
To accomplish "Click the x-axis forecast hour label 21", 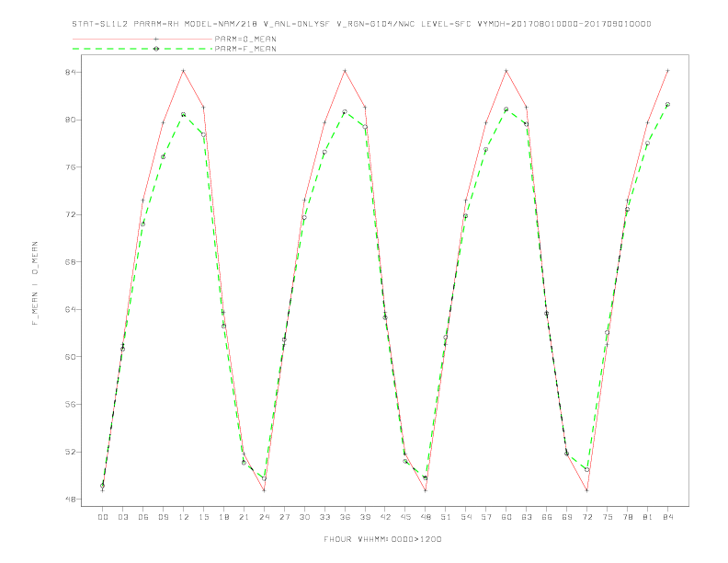I will [244, 517].
